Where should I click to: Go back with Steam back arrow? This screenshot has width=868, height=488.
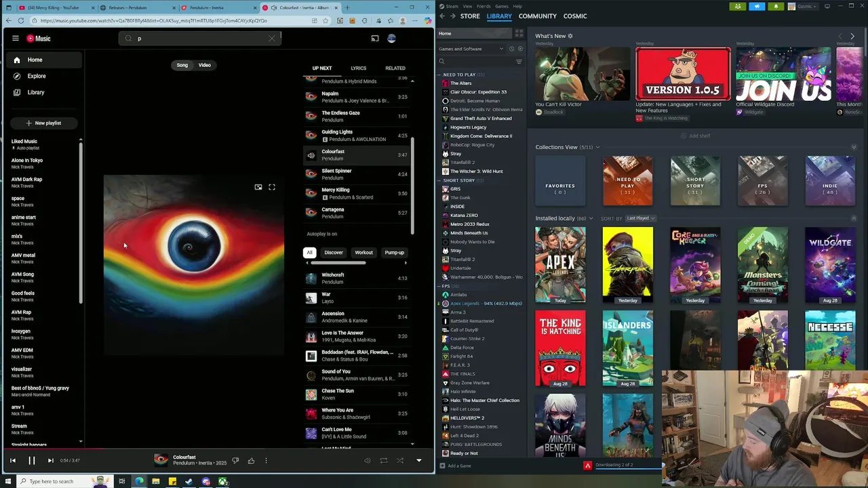[x=443, y=16]
